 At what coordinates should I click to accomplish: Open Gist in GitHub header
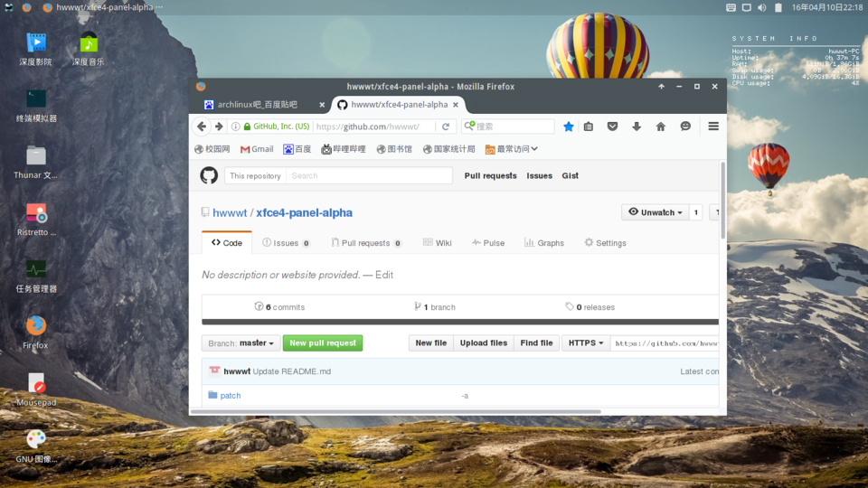coord(571,176)
